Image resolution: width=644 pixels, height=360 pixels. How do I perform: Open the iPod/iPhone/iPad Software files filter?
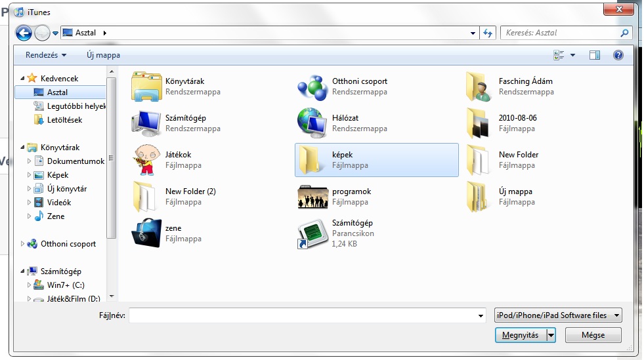pos(558,315)
